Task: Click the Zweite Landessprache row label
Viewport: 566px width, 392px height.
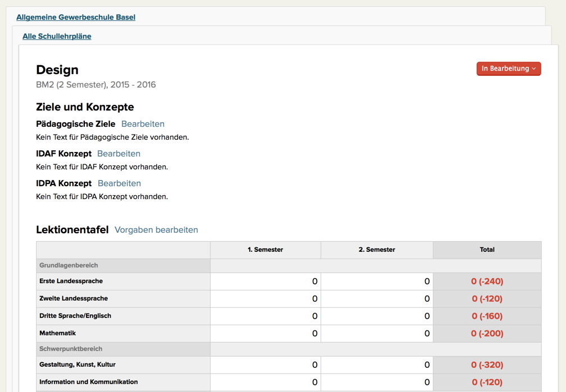Action: tap(74, 298)
